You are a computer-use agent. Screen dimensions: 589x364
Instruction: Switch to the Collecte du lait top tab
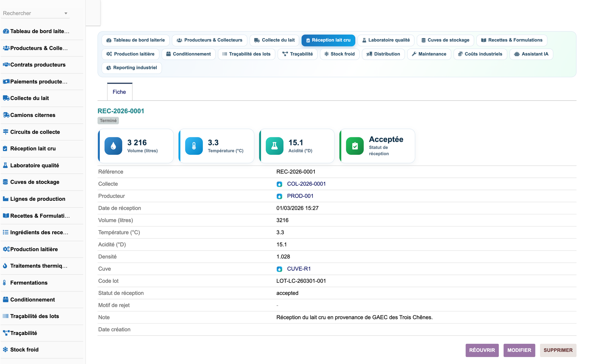[275, 40]
